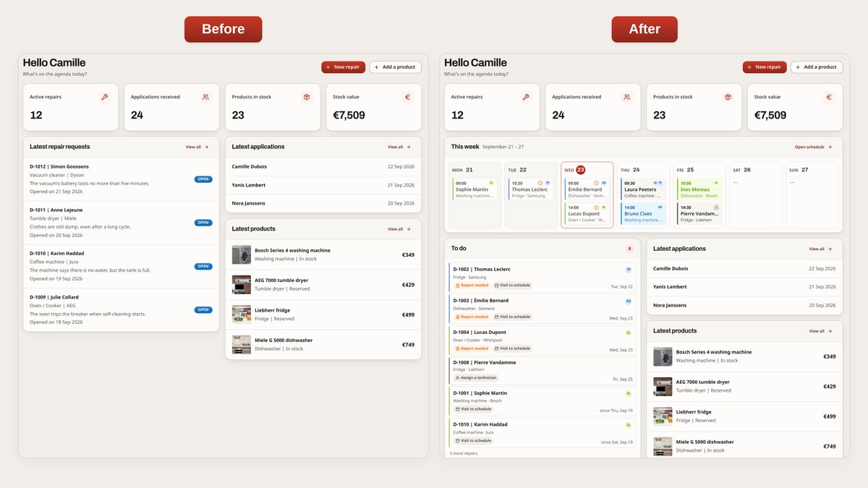Click the OPEN status badge on D-1011 Anne Lejeune
Viewport: 868px width, 488px height.
[203, 223]
